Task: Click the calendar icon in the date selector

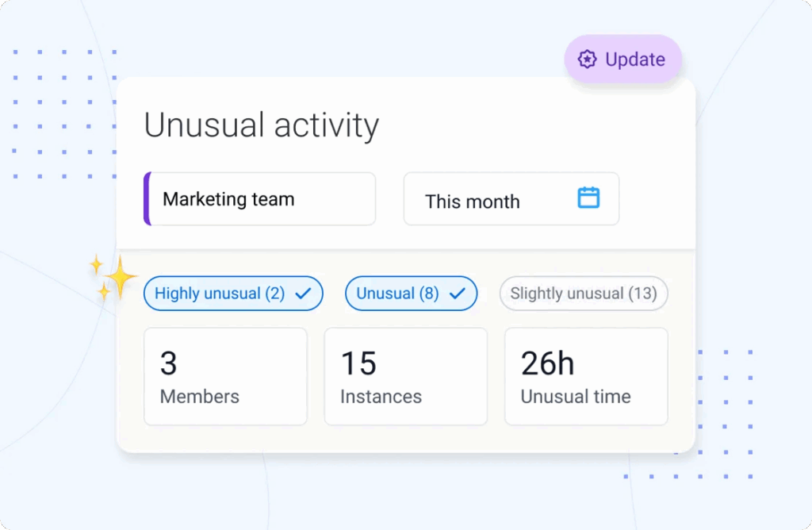Action: tap(588, 199)
